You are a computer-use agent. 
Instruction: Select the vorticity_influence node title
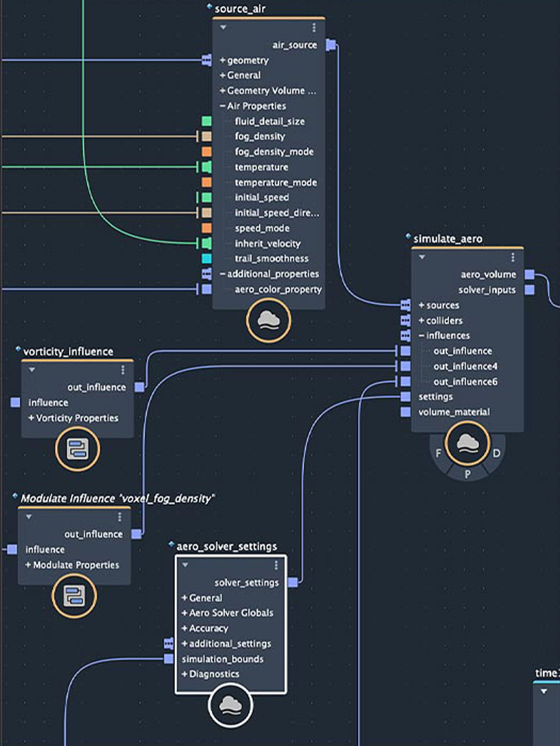tap(68, 352)
